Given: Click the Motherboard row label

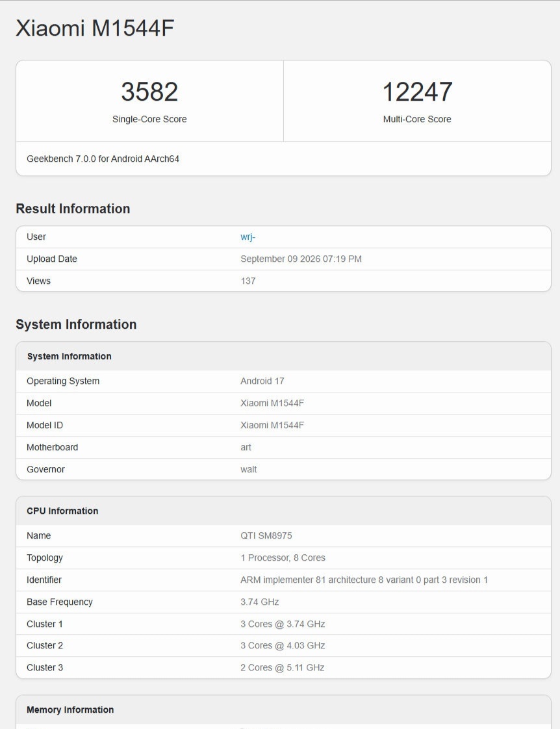Looking at the screenshot, I should pos(52,447).
